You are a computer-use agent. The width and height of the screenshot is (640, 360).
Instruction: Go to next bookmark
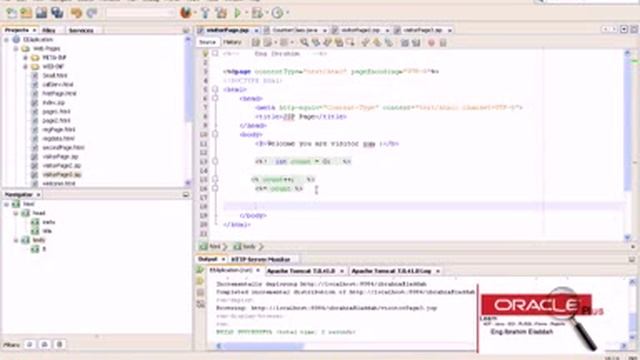[377, 42]
